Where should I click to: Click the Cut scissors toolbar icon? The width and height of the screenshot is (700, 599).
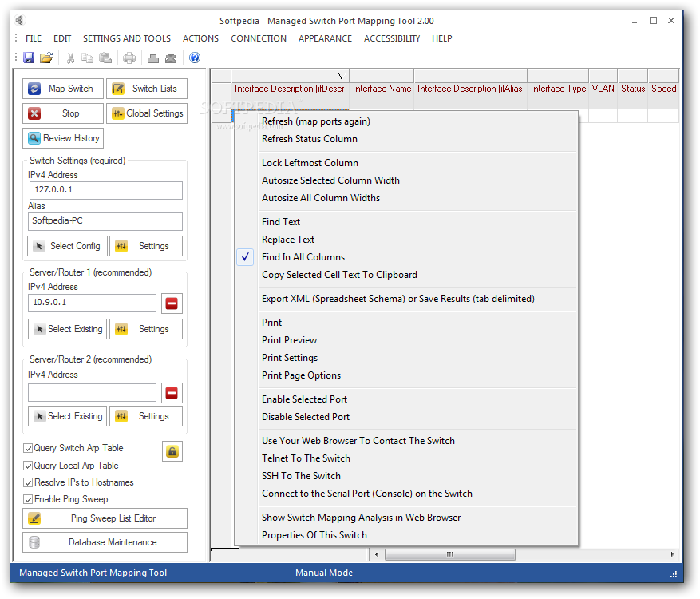click(70, 58)
